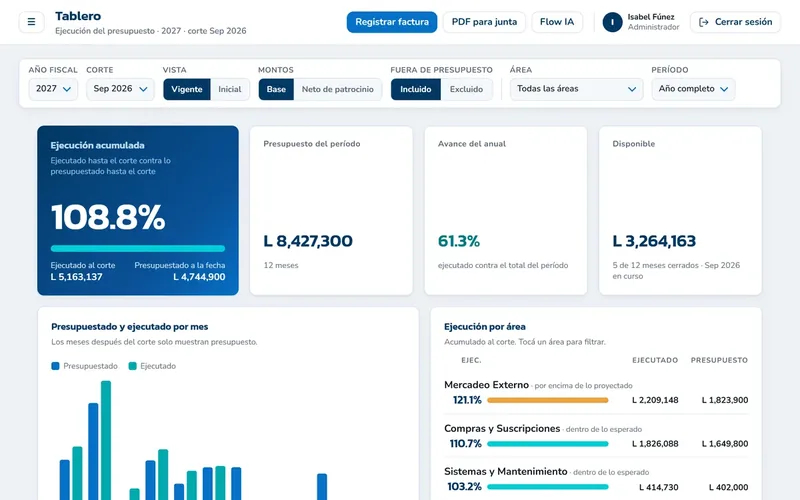Click the L 1,826,088 value
The height and width of the screenshot is (500, 800).
click(655, 443)
